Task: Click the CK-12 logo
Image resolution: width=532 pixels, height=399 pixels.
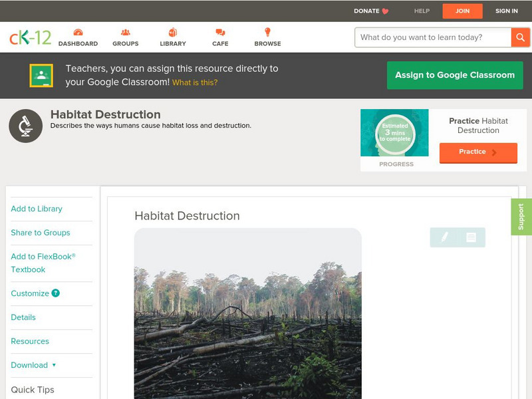Action: pyautogui.click(x=30, y=38)
